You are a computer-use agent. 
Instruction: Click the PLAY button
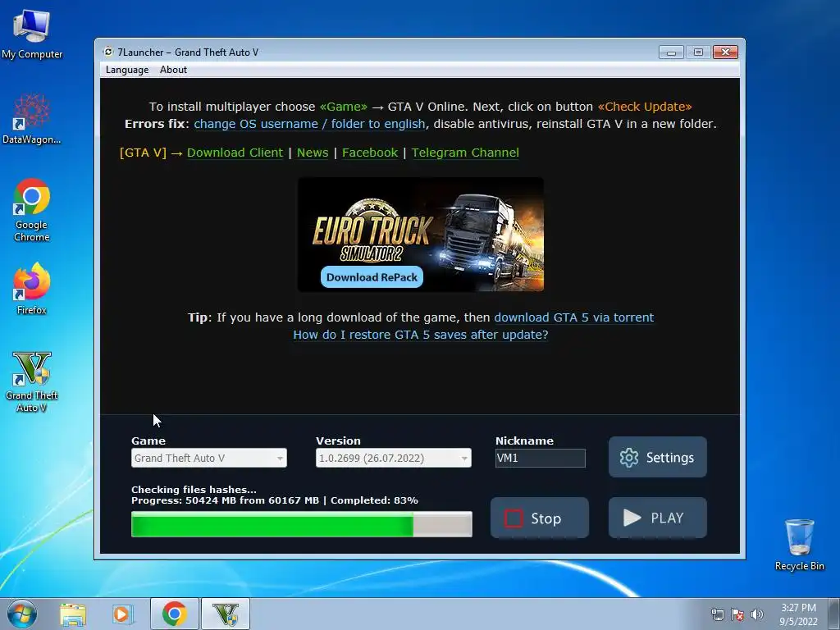pos(657,518)
